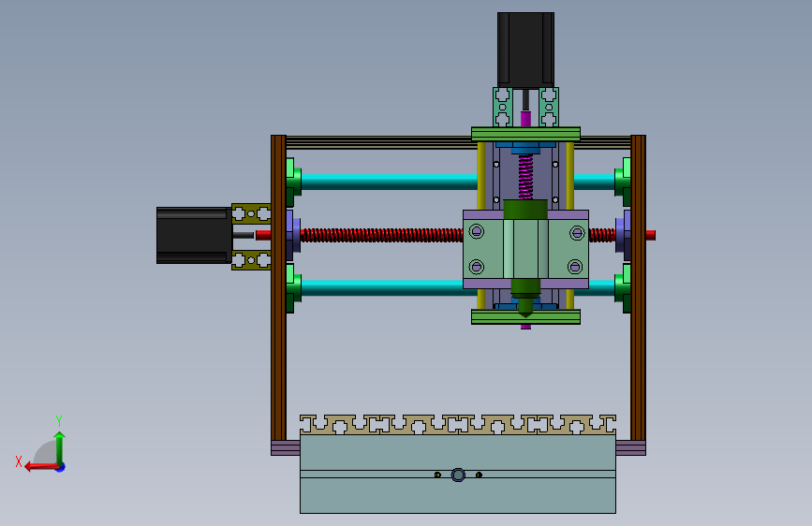Select the lower-left screw on carriage block
This screenshot has width=812, height=526.
pyautogui.click(x=477, y=267)
